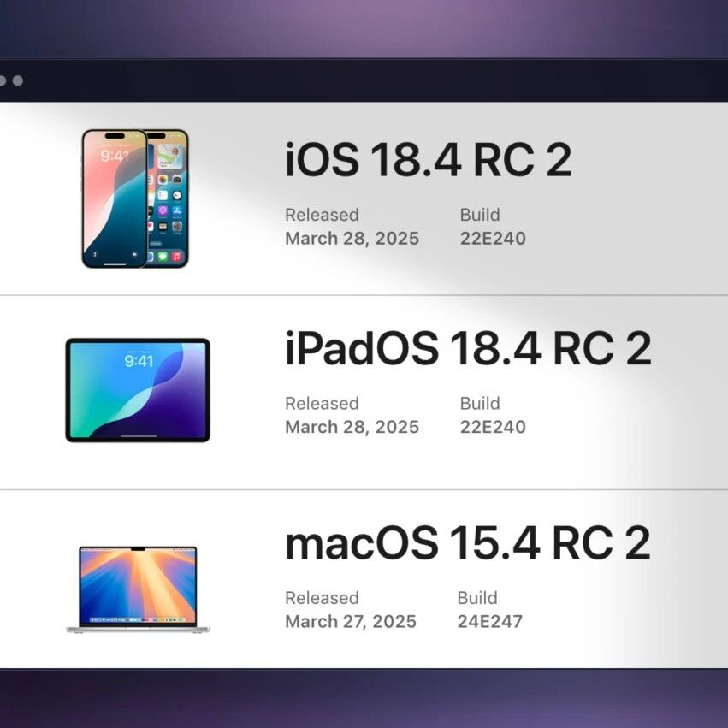
Task: Select iOS build number 22E240
Action: (x=493, y=238)
